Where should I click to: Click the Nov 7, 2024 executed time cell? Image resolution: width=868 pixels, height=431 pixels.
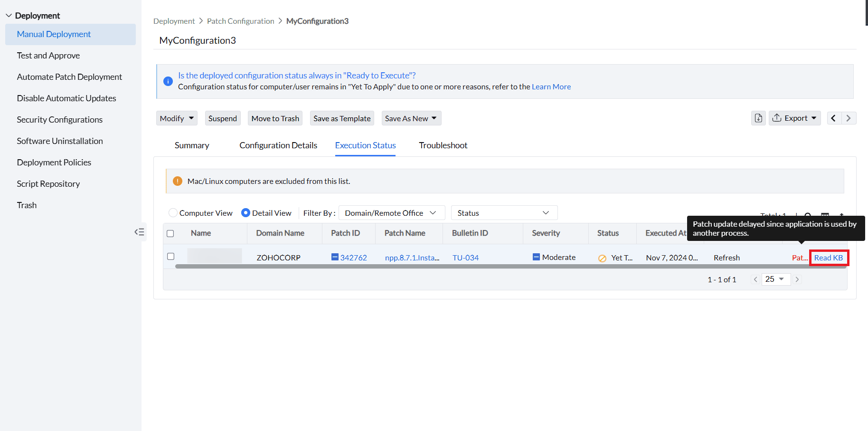(x=672, y=258)
